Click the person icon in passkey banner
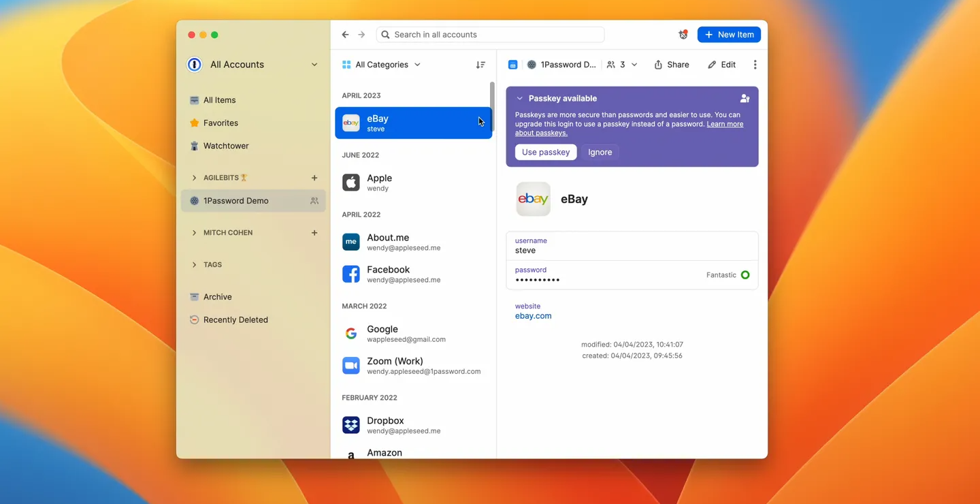Screen dimensions: 980x504 click(745, 99)
